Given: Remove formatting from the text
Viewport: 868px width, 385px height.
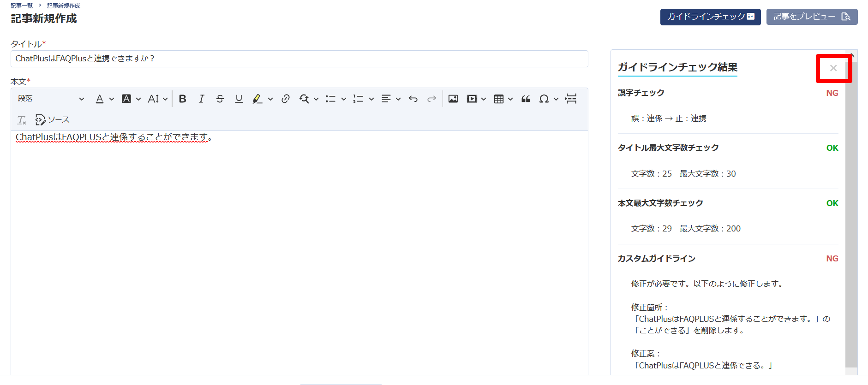Looking at the screenshot, I should click(x=22, y=120).
